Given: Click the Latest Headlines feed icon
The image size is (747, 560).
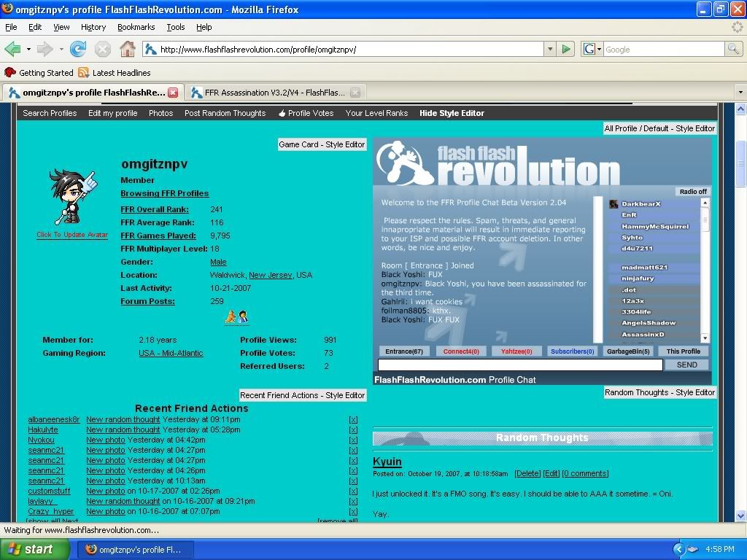Looking at the screenshot, I should coord(84,73).
